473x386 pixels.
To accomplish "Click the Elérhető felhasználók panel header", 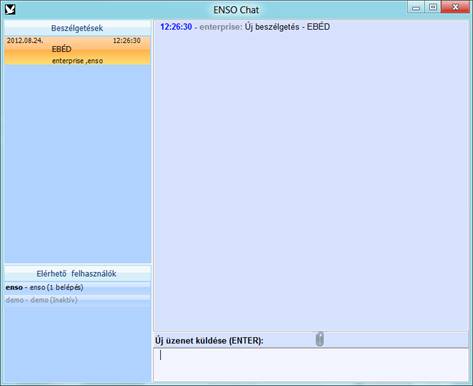I will point(77,274).
